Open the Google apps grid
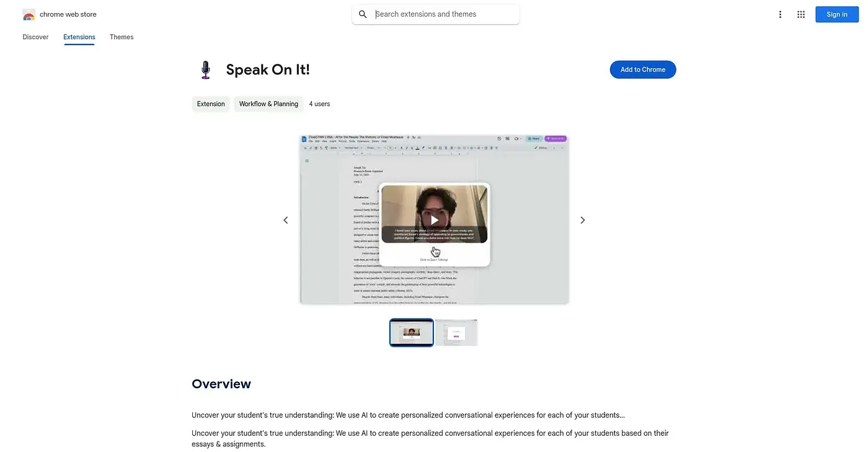Image resolution: width=868 pixels, height=452 pixels. 801,14
